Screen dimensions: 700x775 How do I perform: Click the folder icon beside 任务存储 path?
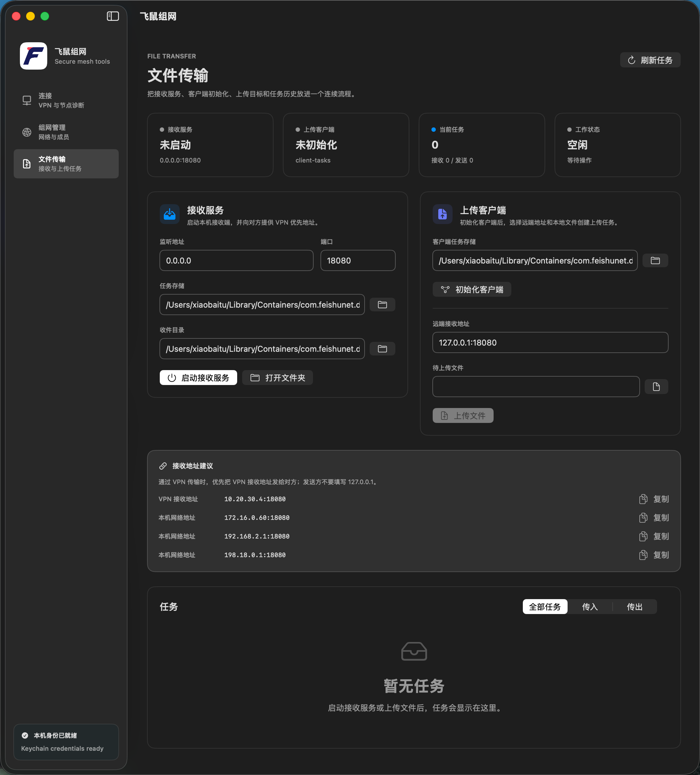pyautogui.click(x=382, y=305)
